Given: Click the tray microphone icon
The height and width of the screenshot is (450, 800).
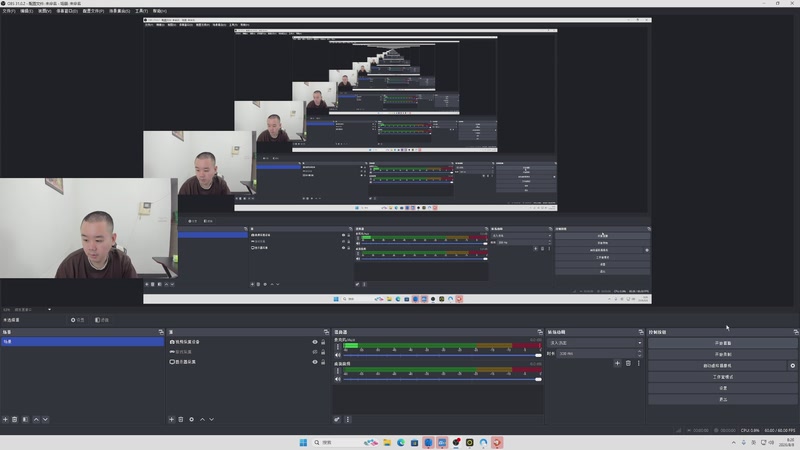Looking at the screenshot, I should tap(743, 442).
